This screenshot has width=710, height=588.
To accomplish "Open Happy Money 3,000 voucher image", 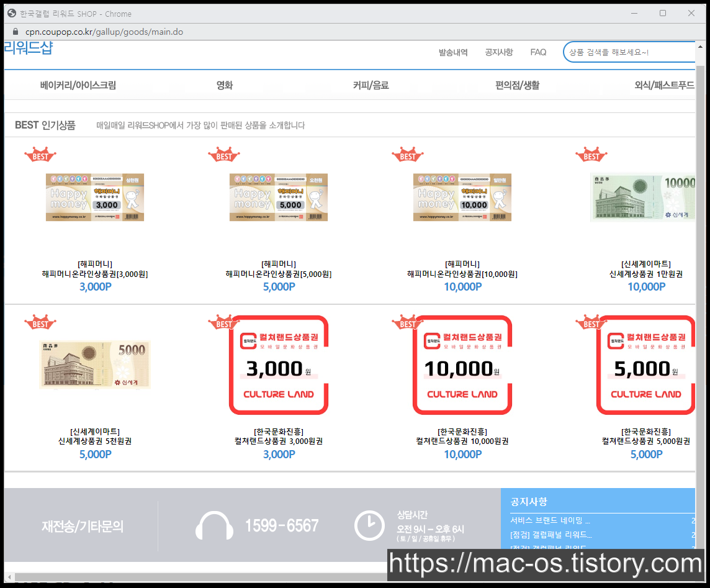I will pyautogui.click(x=94, y=197).
